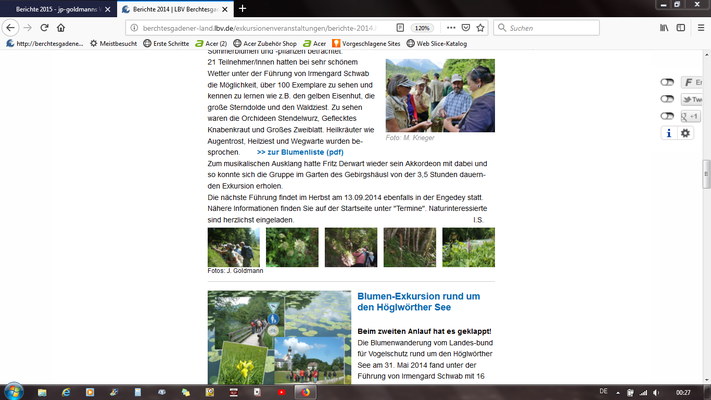Viewport: 711px width, 400px height.
Task: Enable the Twitter share toggle
Action: coord(667,99)
